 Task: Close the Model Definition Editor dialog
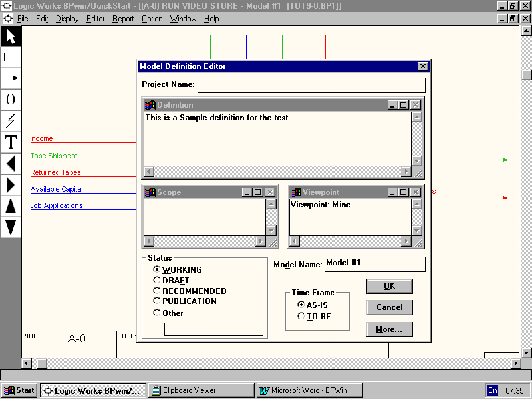point(422,66)
